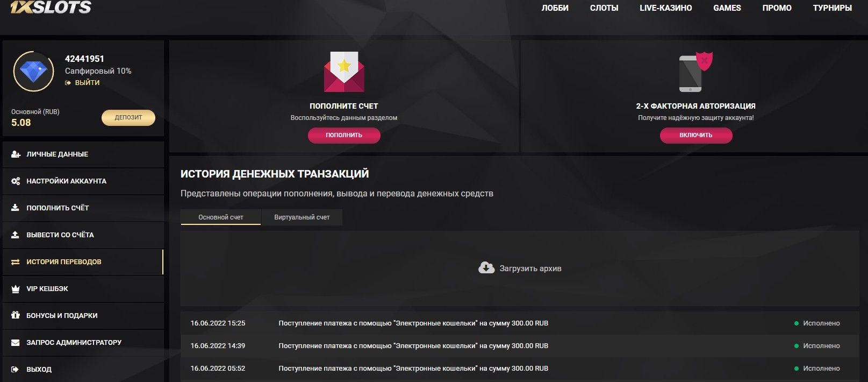Viewport: 868px width, 382px height.
Task: Select the Основной счет tab
Action: point(221,217)
